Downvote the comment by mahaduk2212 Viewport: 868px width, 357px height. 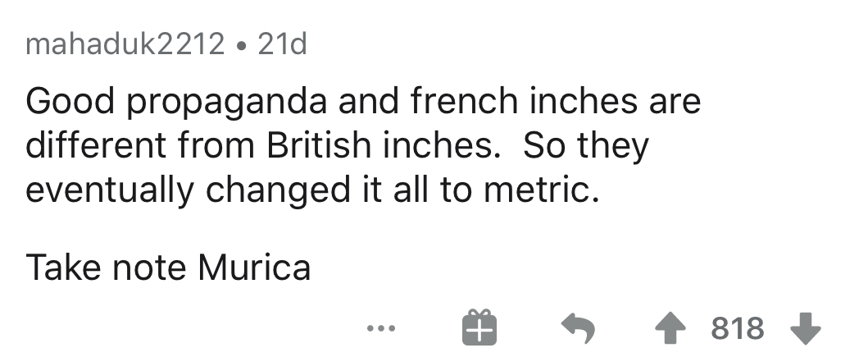805,329
